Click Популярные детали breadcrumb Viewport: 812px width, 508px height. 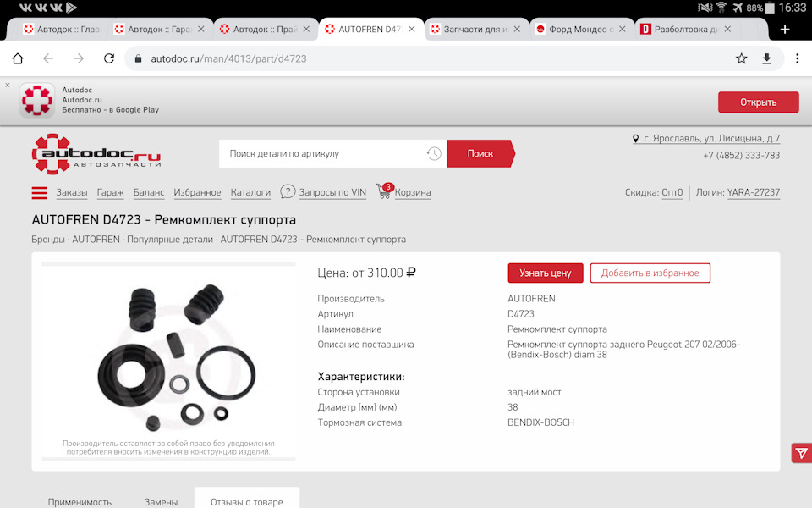(x=170, y=240)
